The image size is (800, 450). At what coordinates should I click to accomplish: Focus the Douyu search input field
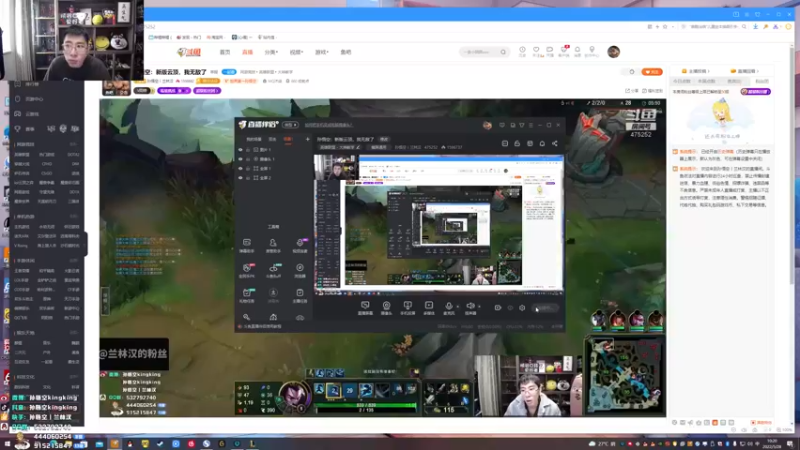pos(479,52)
